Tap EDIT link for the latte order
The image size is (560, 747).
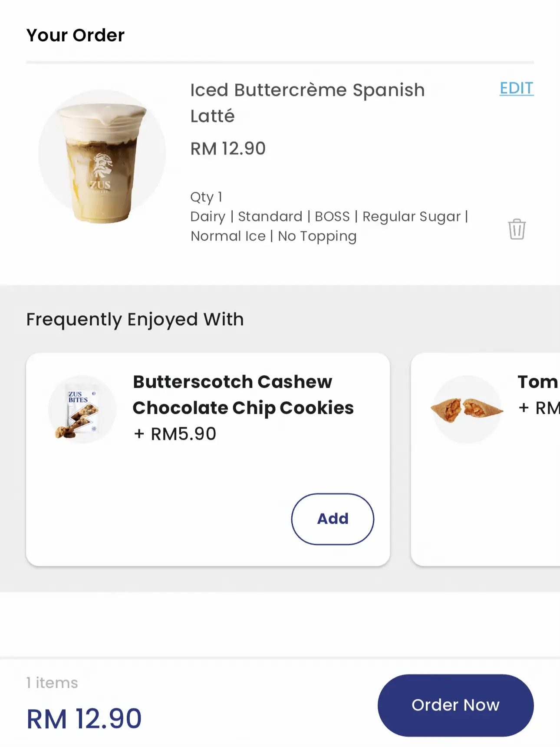(517, 88)
